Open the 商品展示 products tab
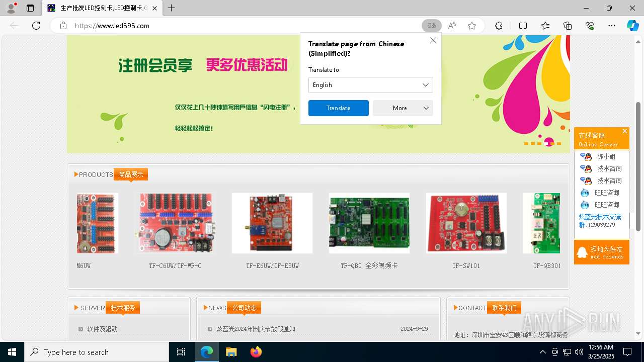This screenshot has width=644, height=362. [x=131, y=174]
